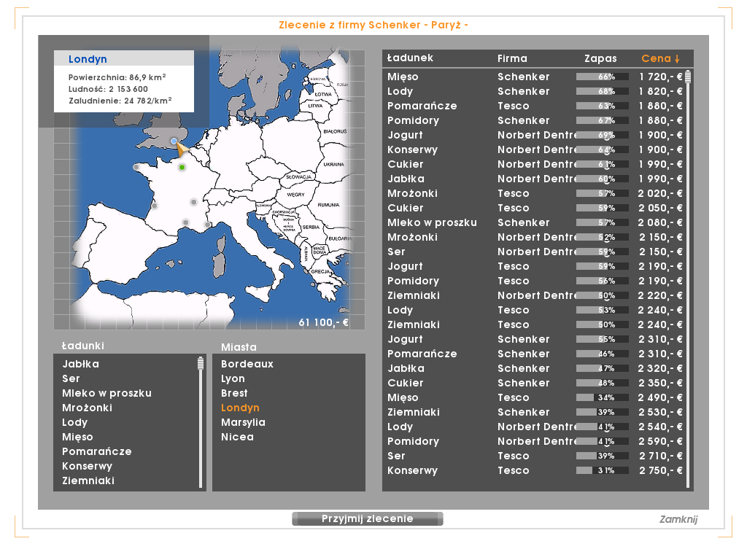The image size is (747, 560).
Task: Select Pomidory Schenker row at 1 880 €
Action: (535, 120)
